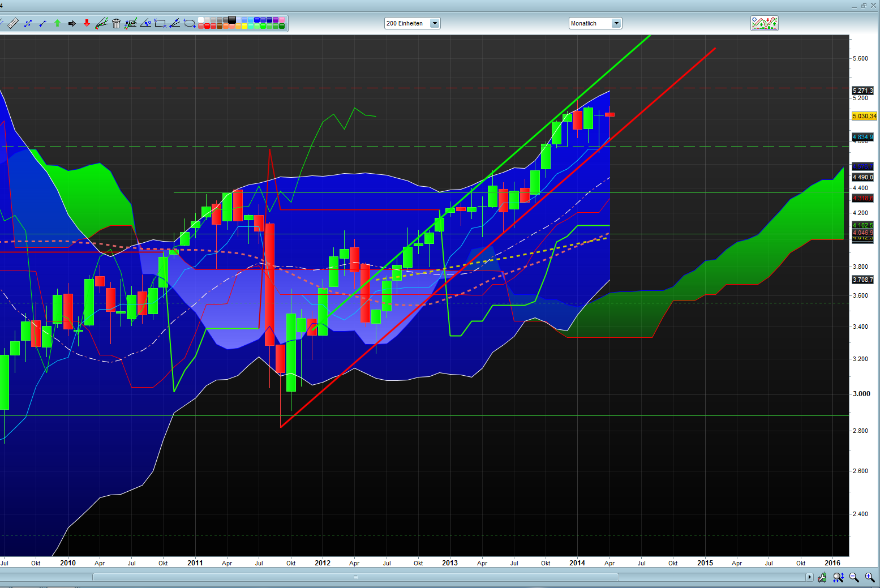The height and width of the screenshot is (588, 880).
Task: Click the trash icon to delete drawings
Action: pyautogui.click(x=115, y=23)
